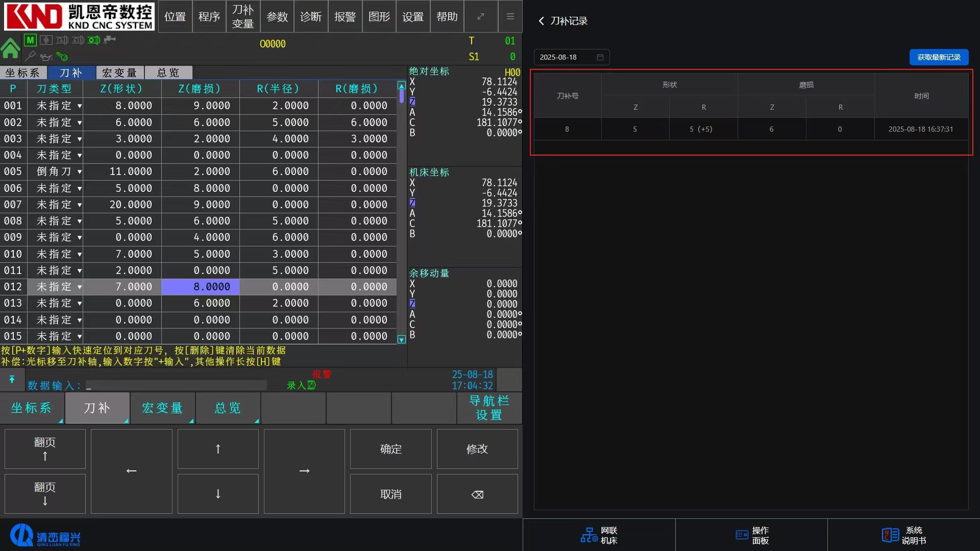Open the 诊断 menu
This screenshot has height=551, width=980.
310,16
